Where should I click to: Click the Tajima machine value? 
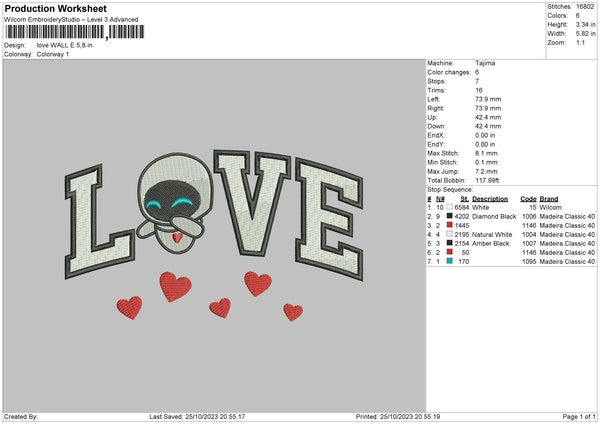486,63
